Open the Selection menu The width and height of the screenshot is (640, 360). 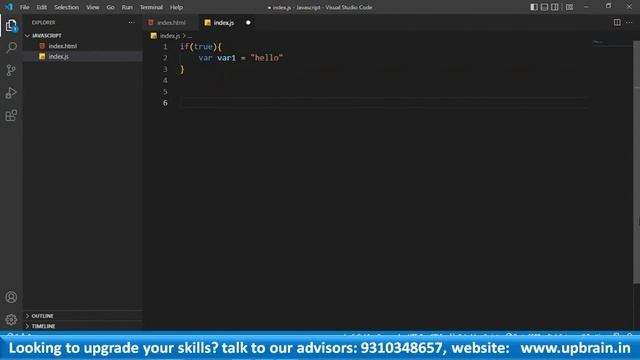(66, 7)
